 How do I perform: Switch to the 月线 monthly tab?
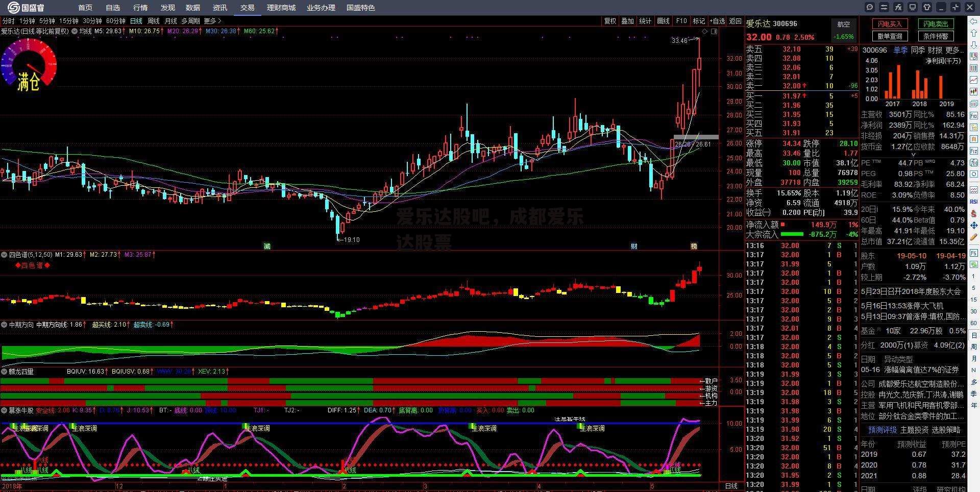tap(170, 21)
